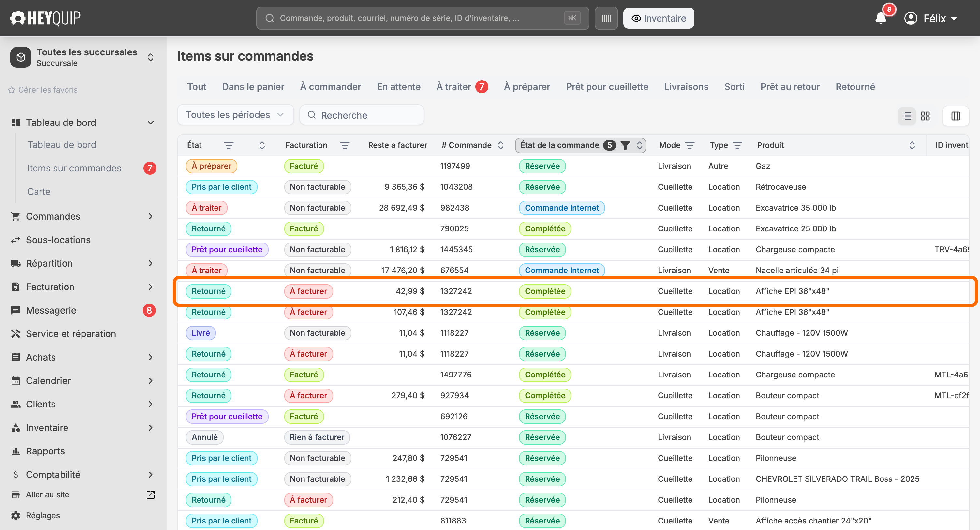
Task: Switch to list view icon
Action: 907,116
